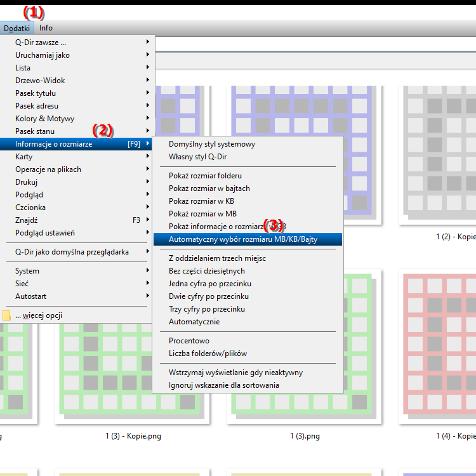Select Pokaż rozmiar w KB

[x=201, y=201]
